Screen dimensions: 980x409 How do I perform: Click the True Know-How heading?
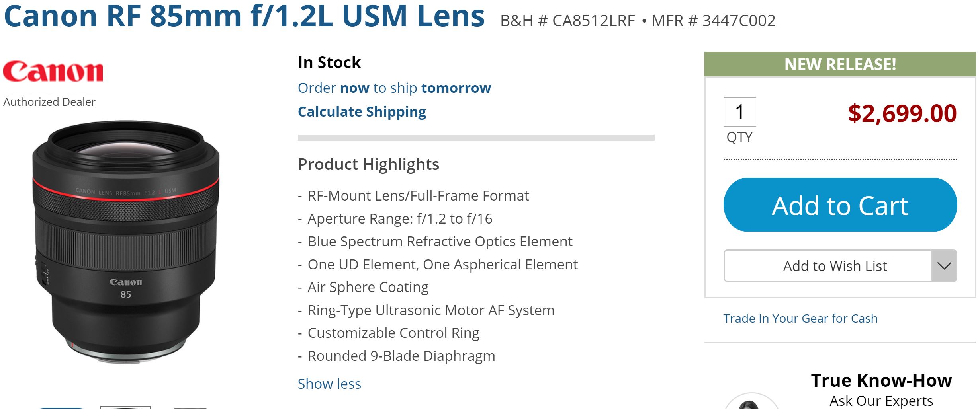(x=881, y=380)
